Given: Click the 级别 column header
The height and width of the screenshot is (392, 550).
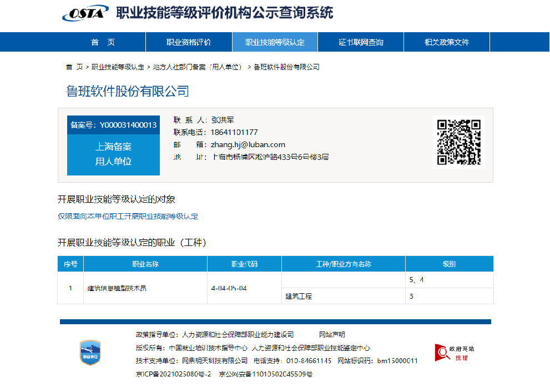Looking at the screenshot, I should click(x=450, y=264).
